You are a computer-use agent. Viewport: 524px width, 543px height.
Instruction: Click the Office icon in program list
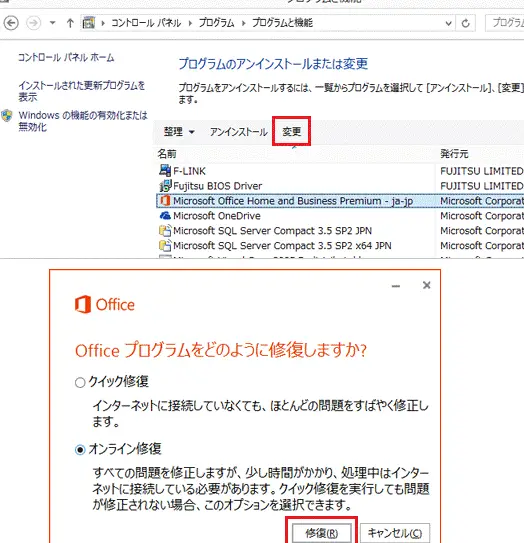click(x=165, y=201)
